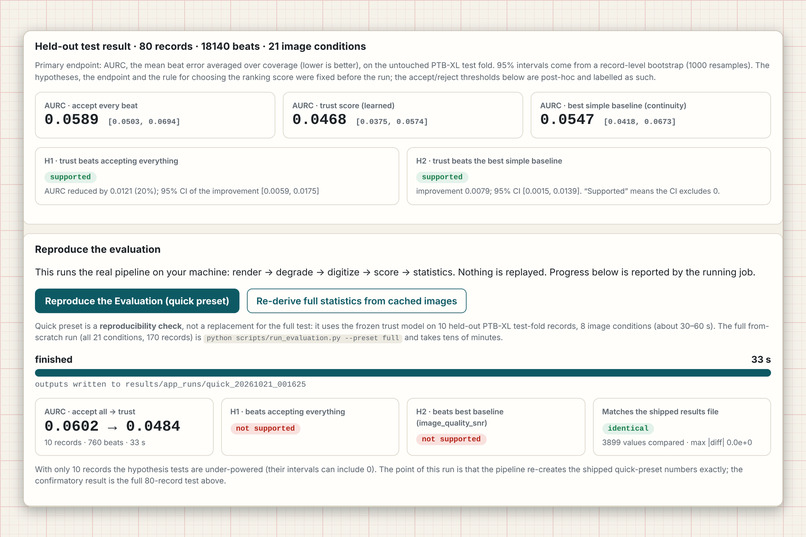Viewport: 806px width, 537px height.
Task: Click the AURC · trust score (learned) label
Action: click(x=343, y=105)
